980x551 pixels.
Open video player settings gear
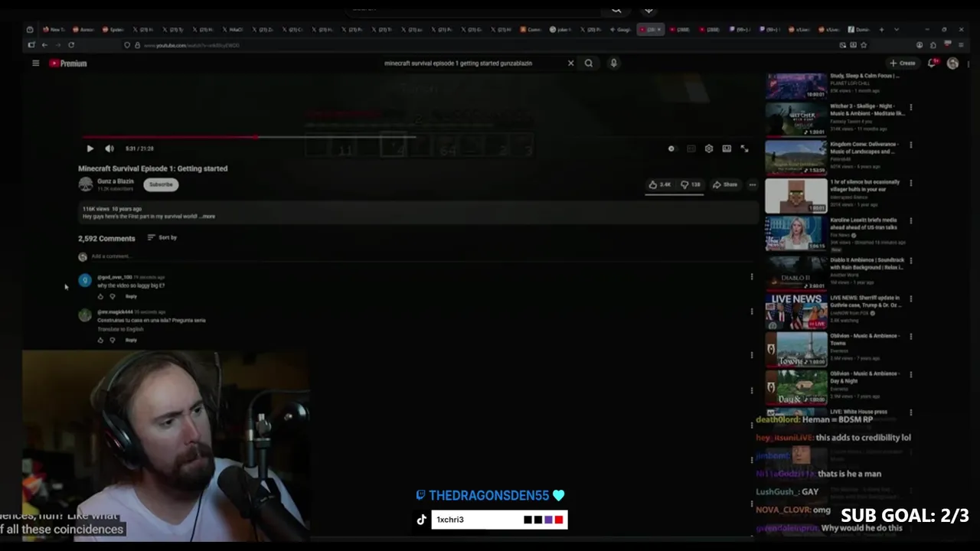click(709, 148)
